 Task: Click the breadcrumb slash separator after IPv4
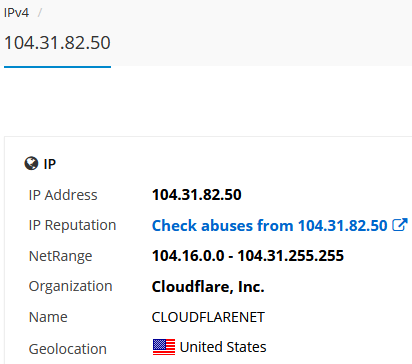[x=40, y=13]
